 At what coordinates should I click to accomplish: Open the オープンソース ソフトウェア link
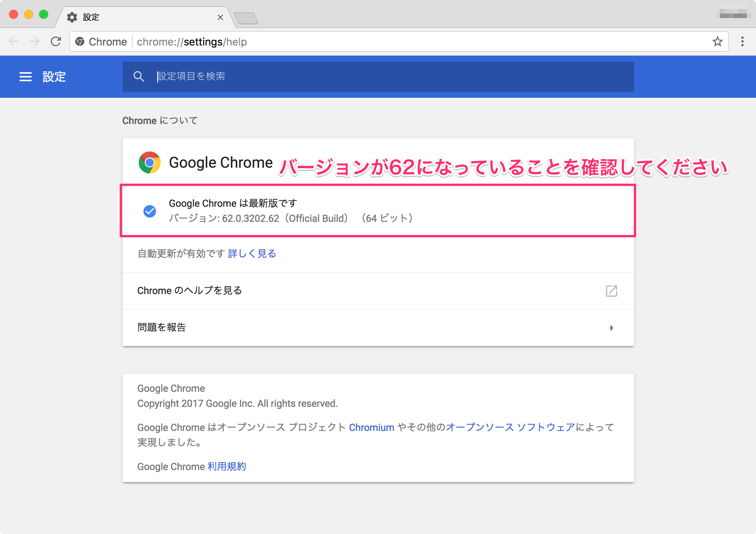coord(510,428)
